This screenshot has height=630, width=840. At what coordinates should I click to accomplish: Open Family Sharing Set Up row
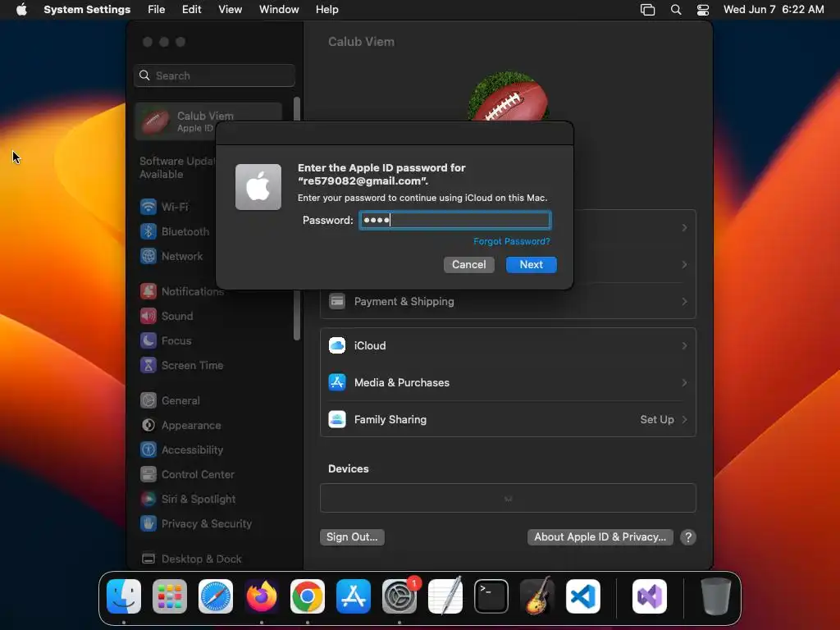pos(508,419)
